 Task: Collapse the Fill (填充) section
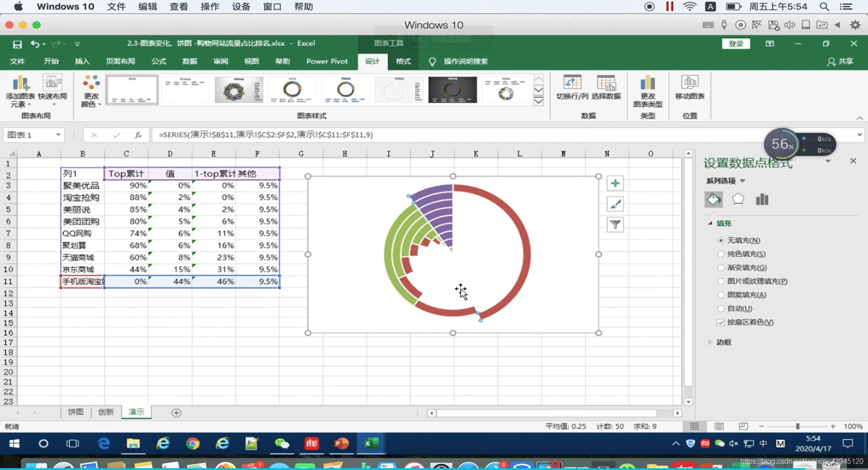[710, 223]
